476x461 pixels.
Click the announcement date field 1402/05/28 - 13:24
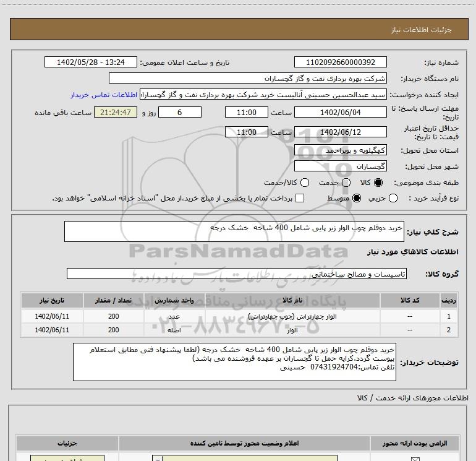click(x=91, y=62)
